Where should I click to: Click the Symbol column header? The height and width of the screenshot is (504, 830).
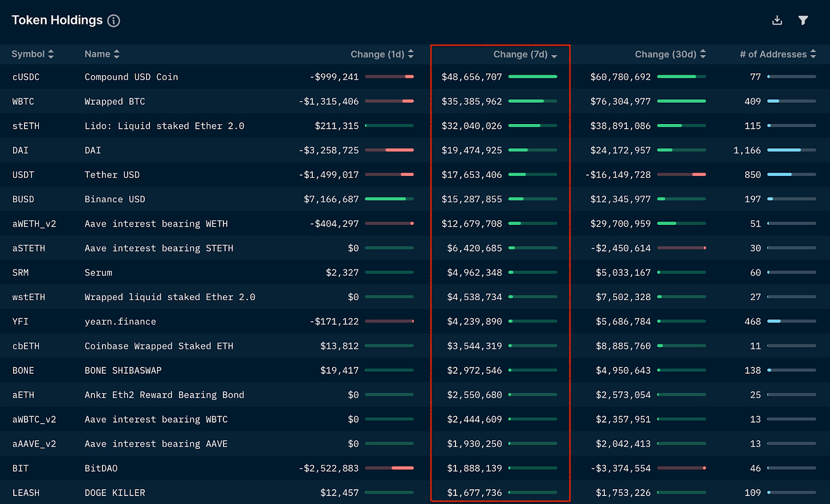(28, 54)
